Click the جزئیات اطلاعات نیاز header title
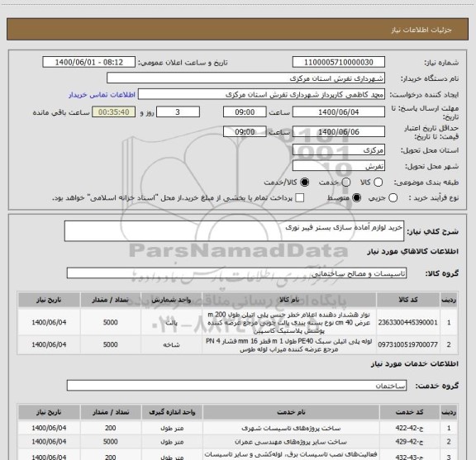This screenshot has width=476, height=460. pyautogui.click(x=421, y=30)
